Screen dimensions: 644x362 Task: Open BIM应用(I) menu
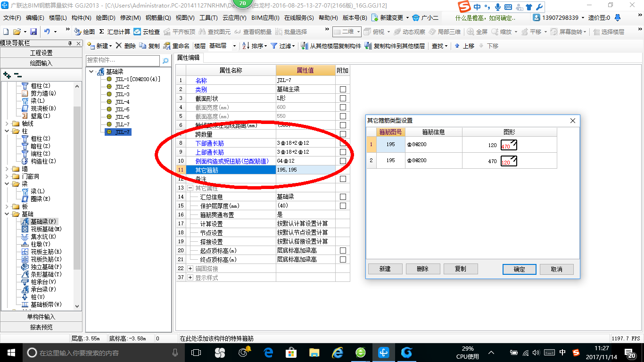(265, 17)
